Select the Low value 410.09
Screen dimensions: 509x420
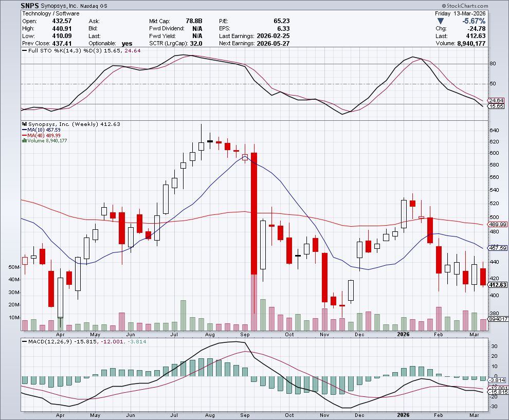point(62,36)
